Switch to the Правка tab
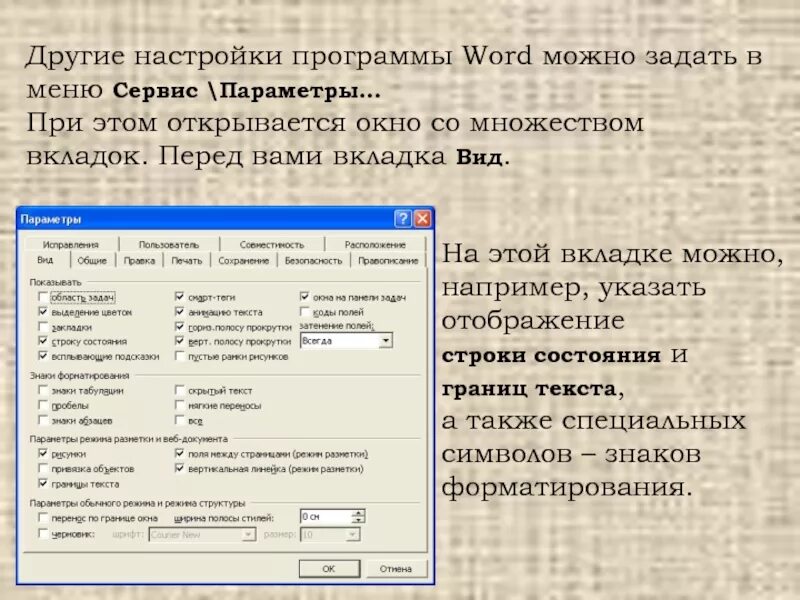This screenshot has height=600, width=800. pyautogui.click(x=139, y=261)
